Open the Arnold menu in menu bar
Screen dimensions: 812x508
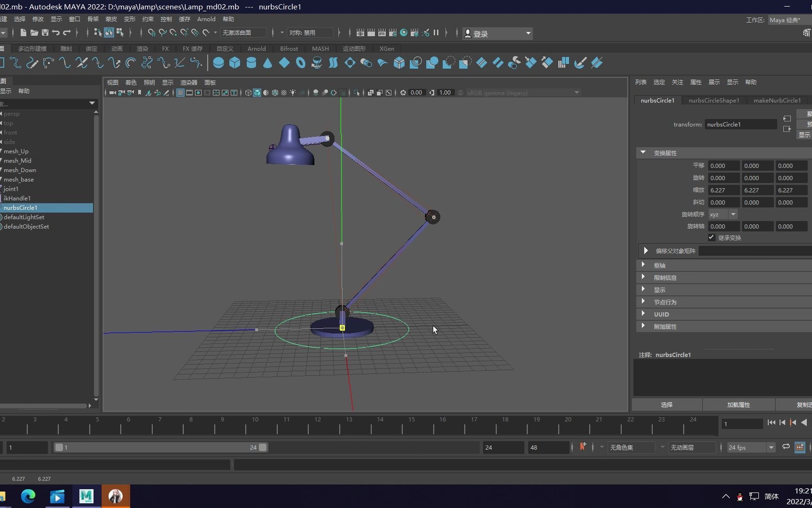(206, 19)
